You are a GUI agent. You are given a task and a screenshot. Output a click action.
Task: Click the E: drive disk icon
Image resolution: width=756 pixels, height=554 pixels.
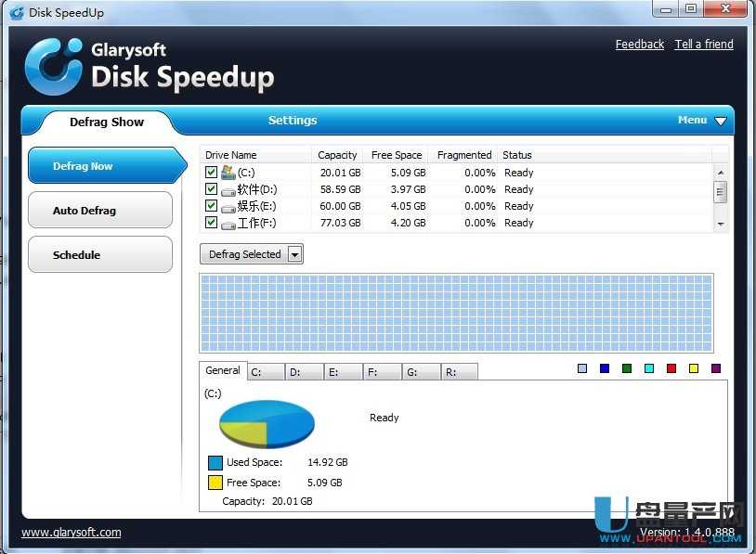coord(228,208)
